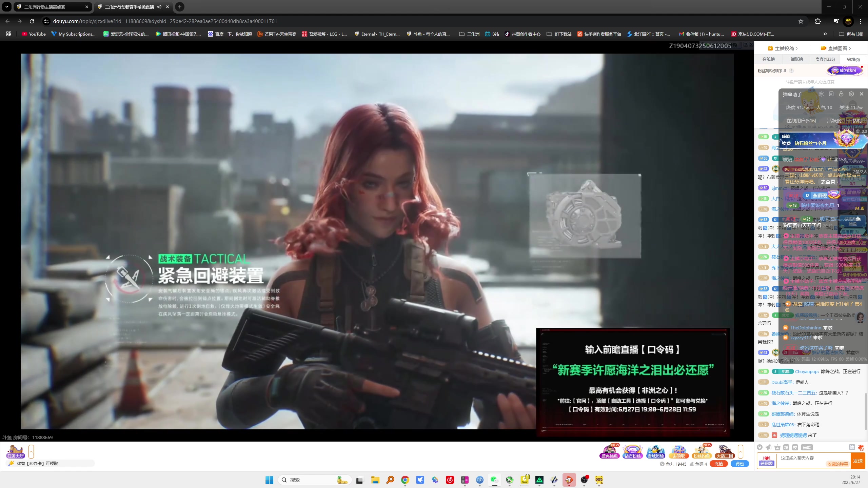Open the Chrome three-dot menu

[861, 21]
